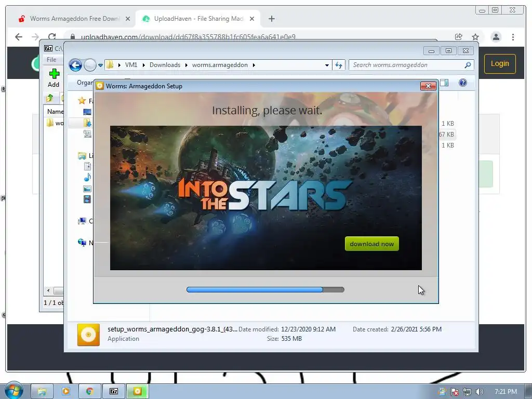This screenshot has height=399, width=532.
Task: Click the Explorer forward navigation button
Action: (x=90, y=65)
